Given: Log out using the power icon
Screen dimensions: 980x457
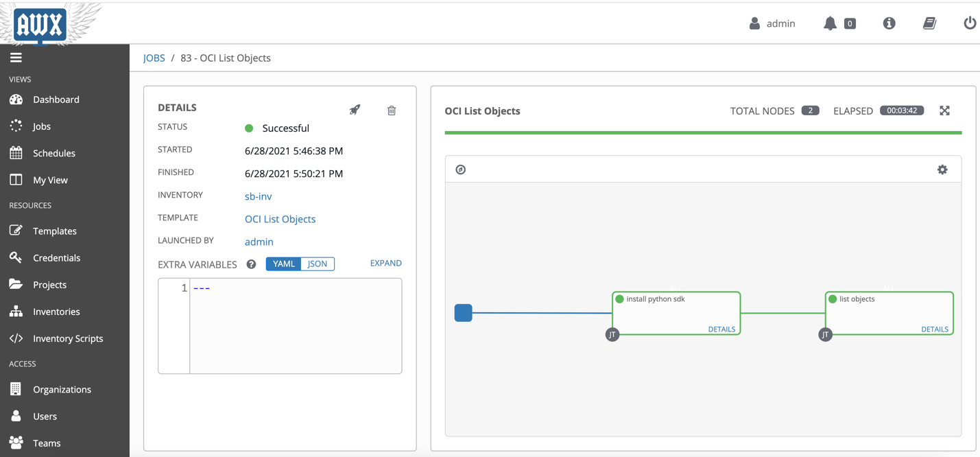Looking at the screenshot, I should pos(970,23).
